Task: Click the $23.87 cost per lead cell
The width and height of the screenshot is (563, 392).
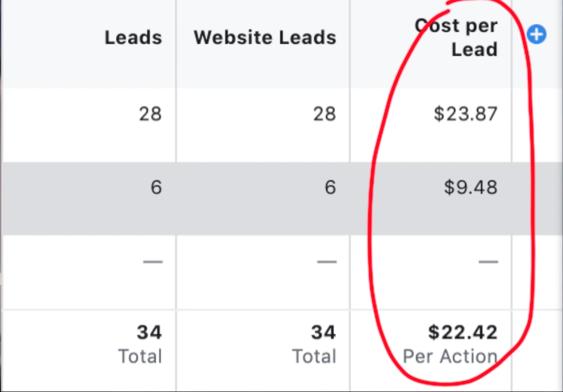Action: click(x=465, y=114)
